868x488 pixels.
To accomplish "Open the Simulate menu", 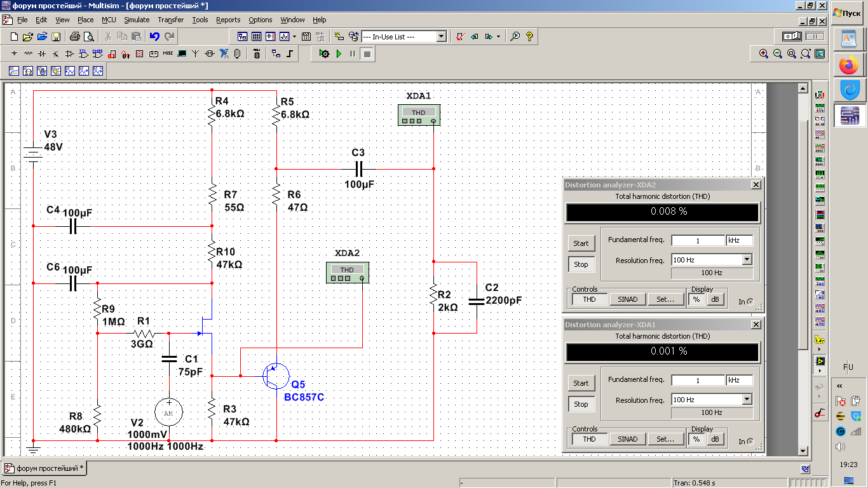I will click(x=137, y=20).
